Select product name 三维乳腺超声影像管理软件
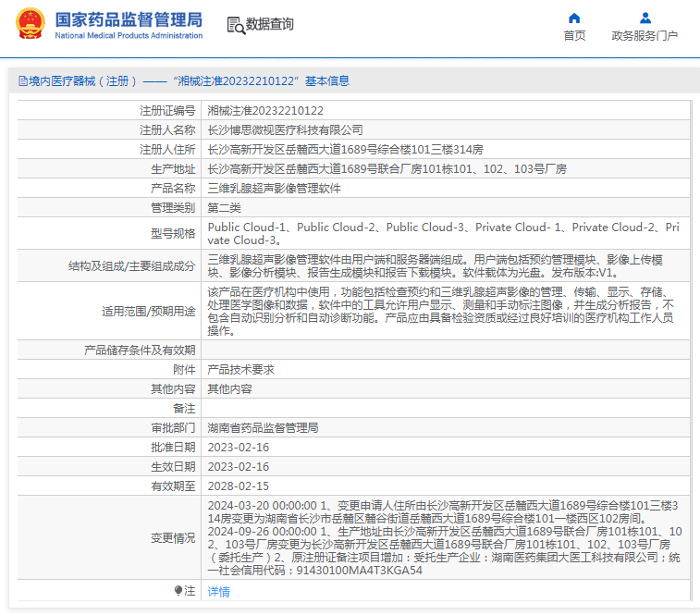Image resolution: width=700 pixels, height=615 pixels. pyautogui.click(x=274, y=189)
